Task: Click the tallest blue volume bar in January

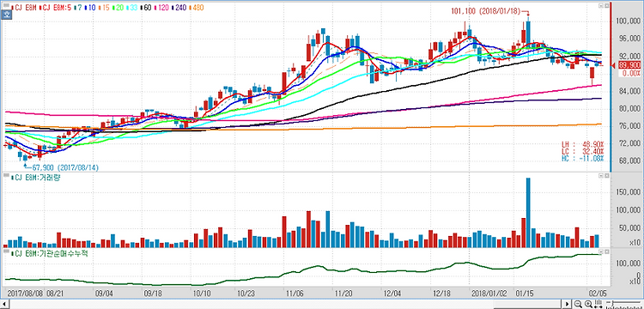Action: click(528, 213)
